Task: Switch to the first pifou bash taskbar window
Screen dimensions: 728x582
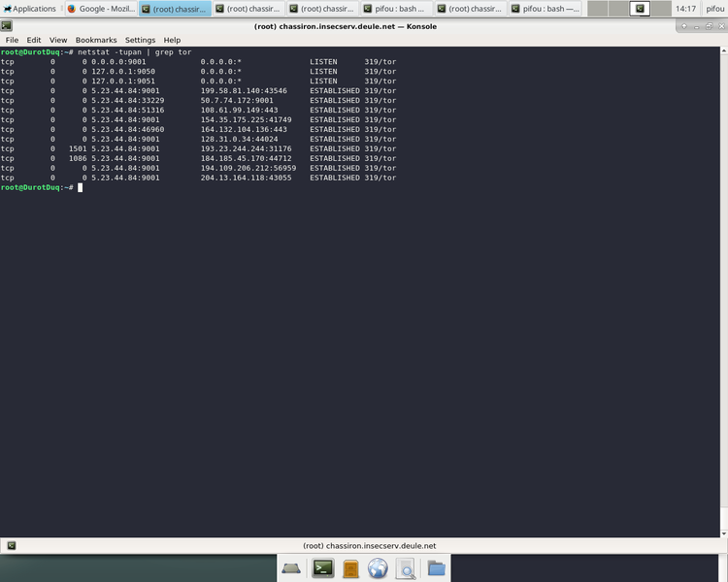Action: [393, 9]
